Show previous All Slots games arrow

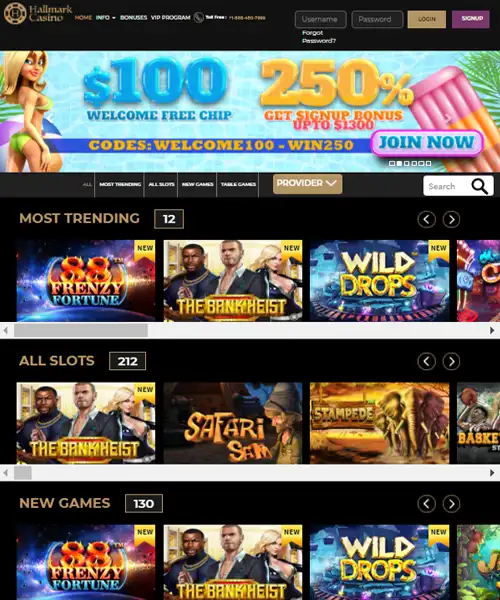[x=427, y=361]
